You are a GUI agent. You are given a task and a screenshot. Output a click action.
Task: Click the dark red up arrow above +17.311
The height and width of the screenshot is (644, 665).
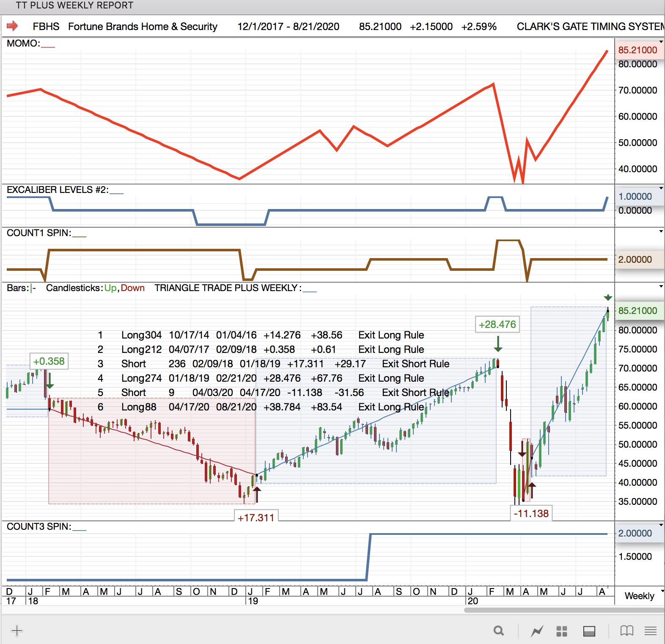click(x=256, y=495)
